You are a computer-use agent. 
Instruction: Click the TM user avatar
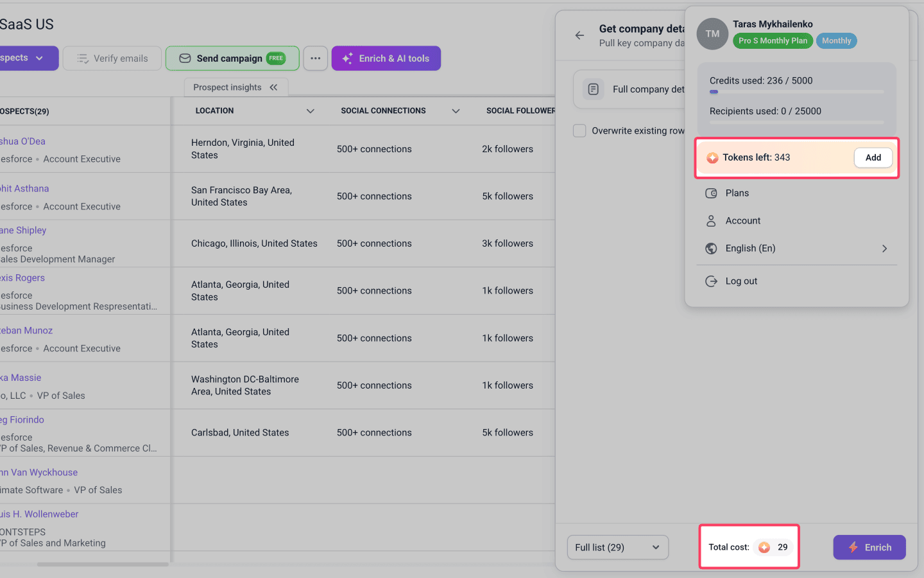(x=712, y=34)
